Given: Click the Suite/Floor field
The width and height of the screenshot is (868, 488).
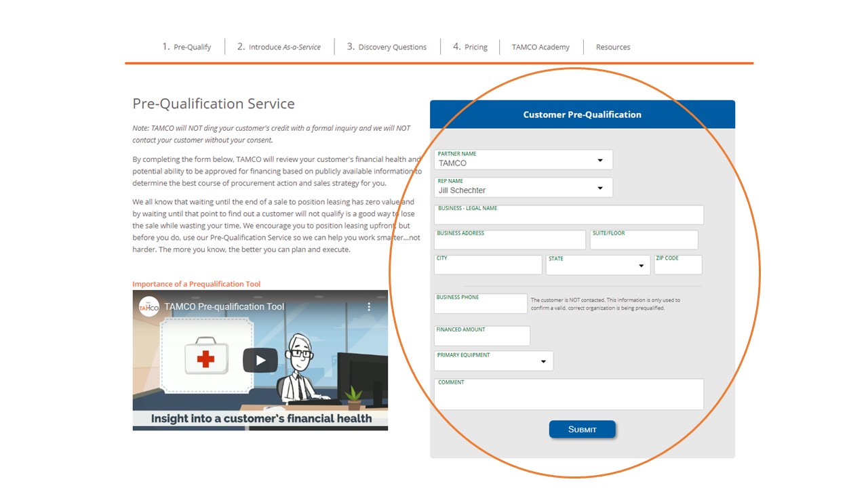Looking at the screenshot, I should pos(644,240).
